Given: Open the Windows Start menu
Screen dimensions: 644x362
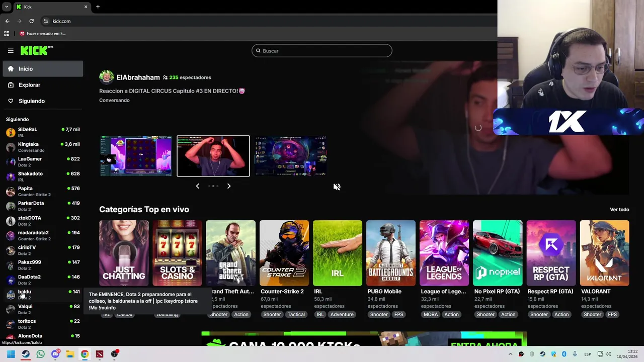Looking at the screenshot, I should [x=11, y=354].
